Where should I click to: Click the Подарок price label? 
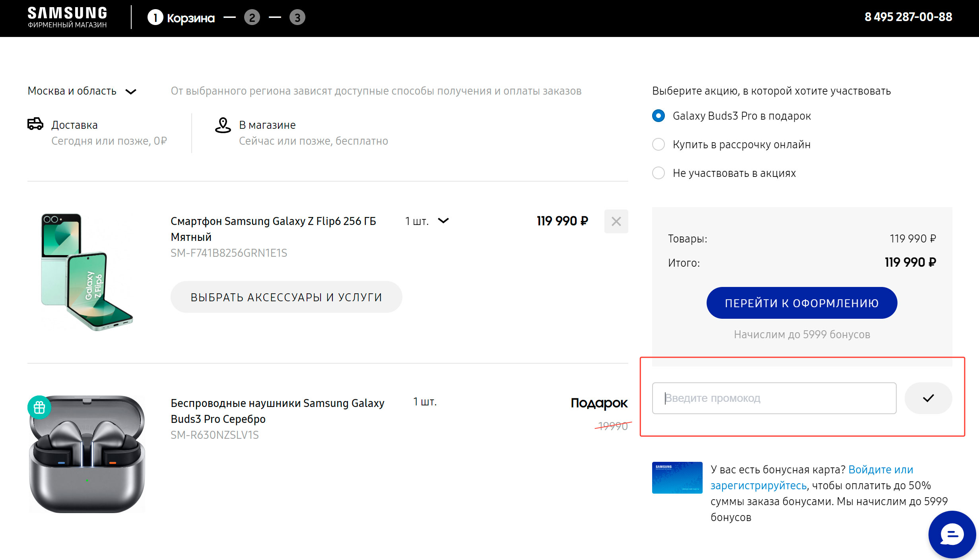coord(599,403)
